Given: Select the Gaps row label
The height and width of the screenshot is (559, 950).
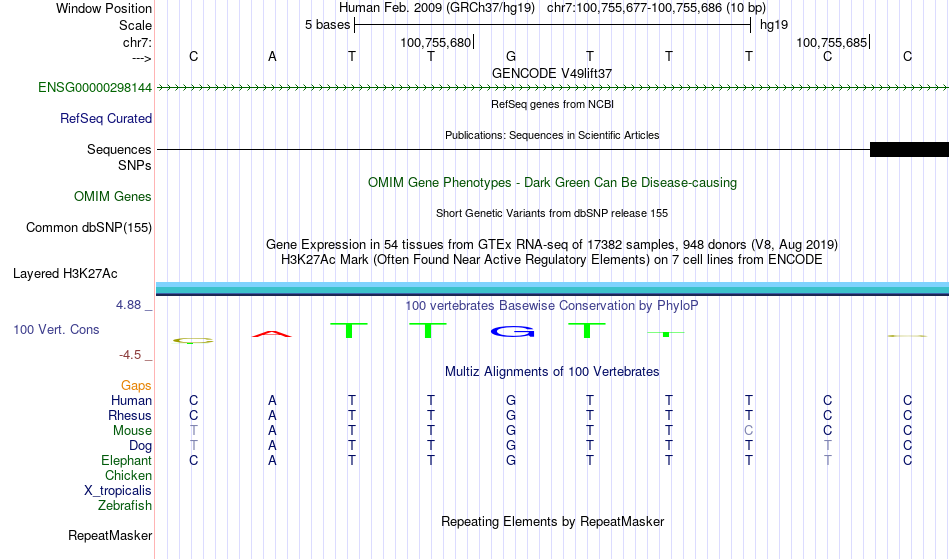Looking at the screenshot, I should pyautogui.click(x=136, y=386).
